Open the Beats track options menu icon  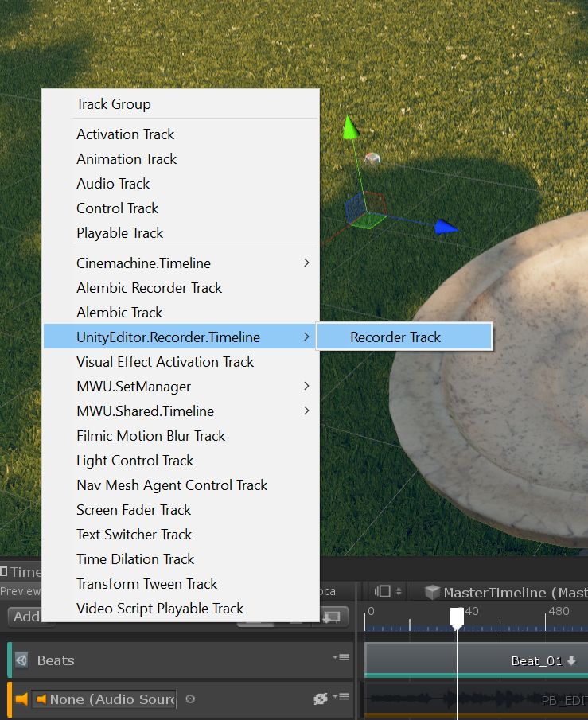(341, 657)
